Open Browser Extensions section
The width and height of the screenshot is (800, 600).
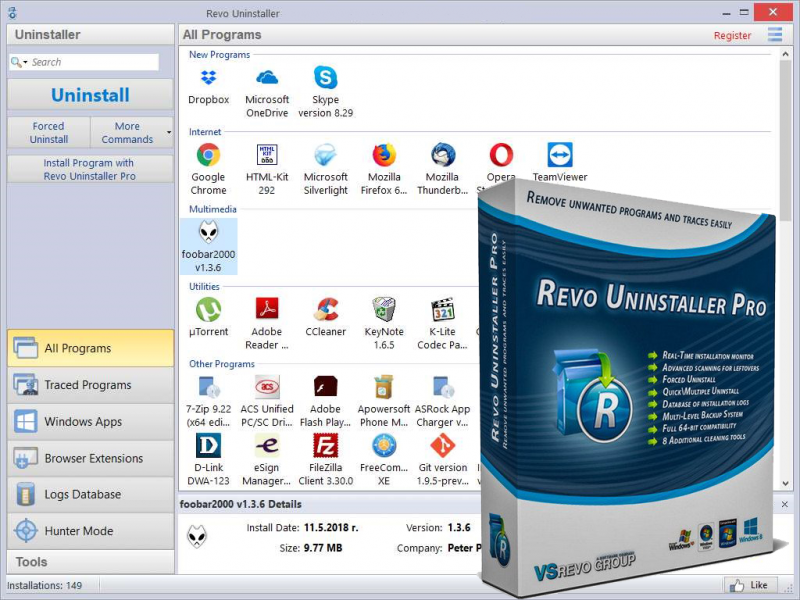coord(90,458)
